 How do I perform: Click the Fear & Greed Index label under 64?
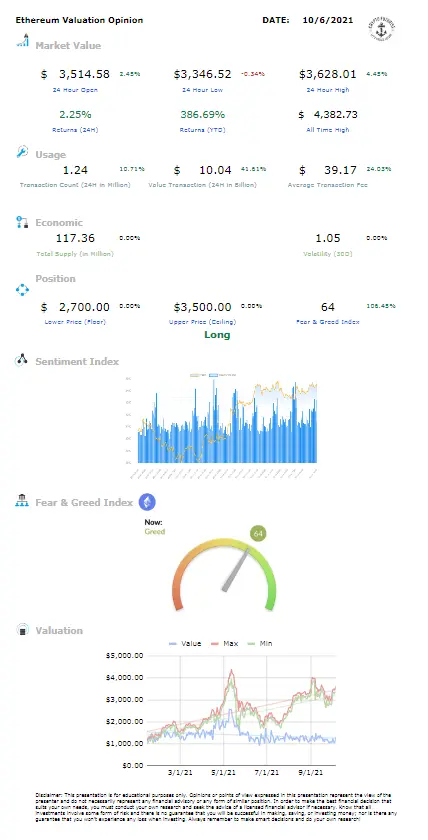pyautogui.click(x=328, y=322)
